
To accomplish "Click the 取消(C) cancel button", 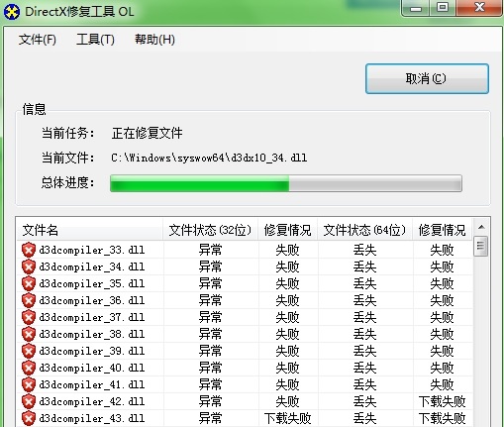I will click(427, 78).
